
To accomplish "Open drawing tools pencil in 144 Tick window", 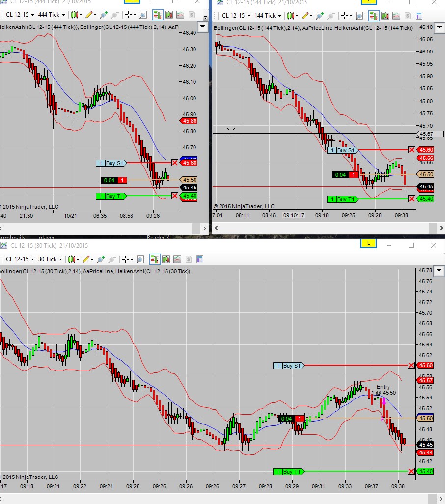I will pos(306,15).
